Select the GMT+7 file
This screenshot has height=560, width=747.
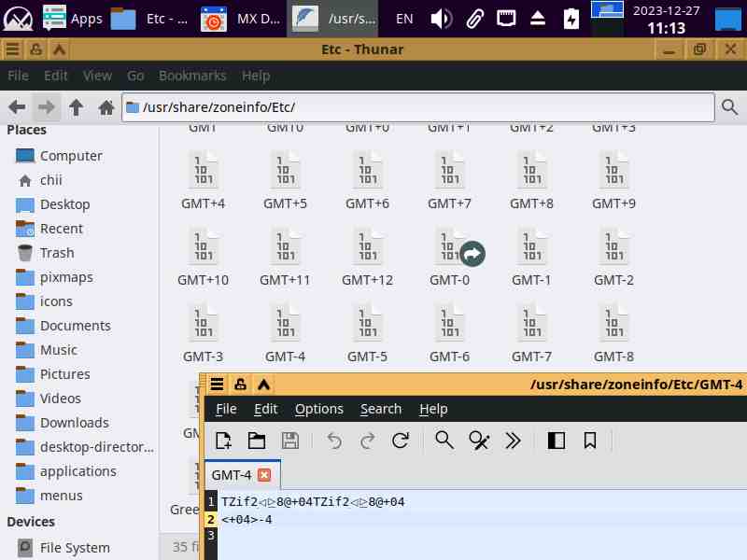pyautogui.click(x=449, y=180)
